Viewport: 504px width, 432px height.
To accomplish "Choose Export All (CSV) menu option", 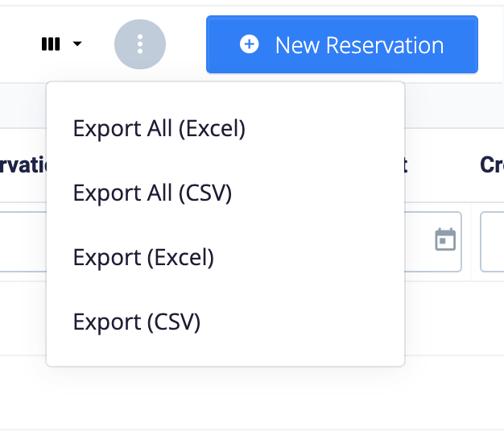I will (152, 193).
